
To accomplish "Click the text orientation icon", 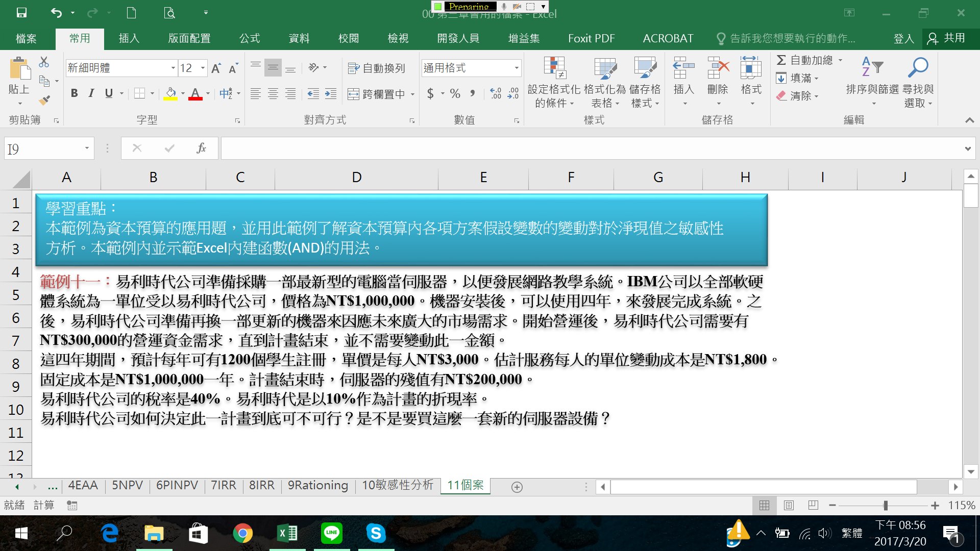I will [314, 67].
